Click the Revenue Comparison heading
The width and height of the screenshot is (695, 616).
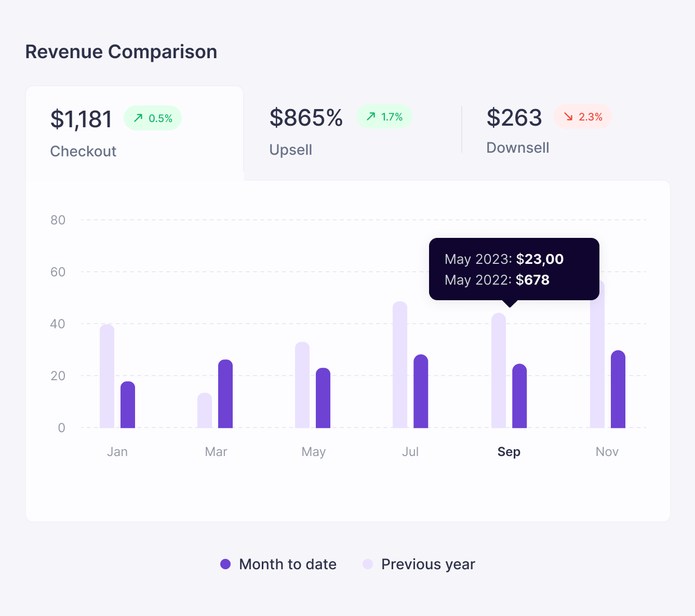click(121, 52)
